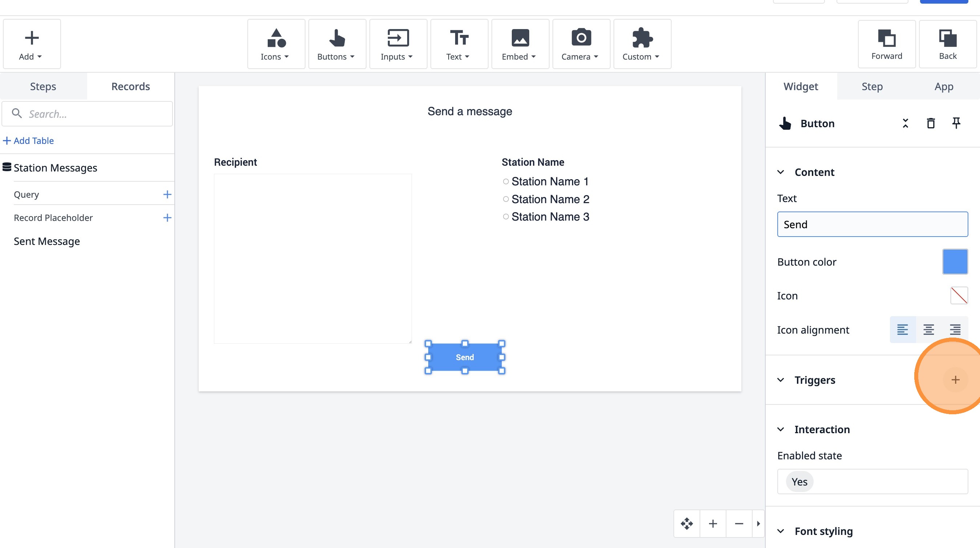Click the Send button on the canvas
The height and width of the screenshot is (548, 980).
(x=465, y=357)
